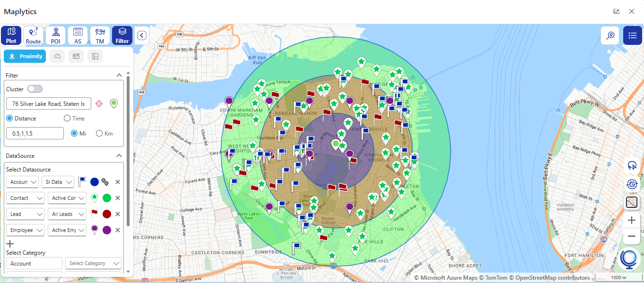
Task: Click the refresh map target icon
Action: (x=632, y=184)
